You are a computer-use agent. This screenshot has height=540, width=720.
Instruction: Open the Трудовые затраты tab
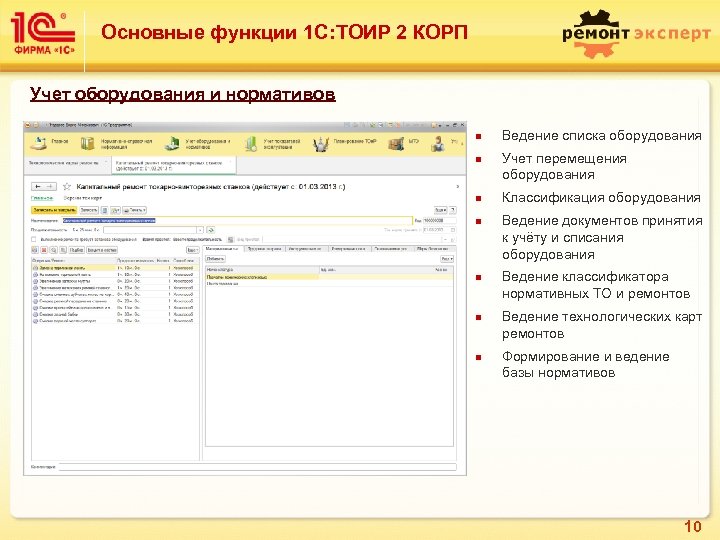pyautogui.click(x=264, y=248)
